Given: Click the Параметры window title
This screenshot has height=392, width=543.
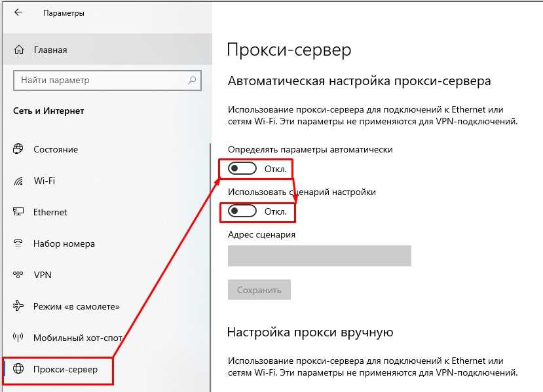Looking at the screenshot, I should 64,13.
